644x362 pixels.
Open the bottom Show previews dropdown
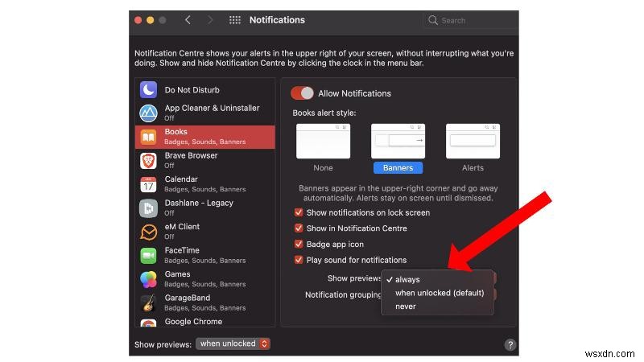(233, 343)
